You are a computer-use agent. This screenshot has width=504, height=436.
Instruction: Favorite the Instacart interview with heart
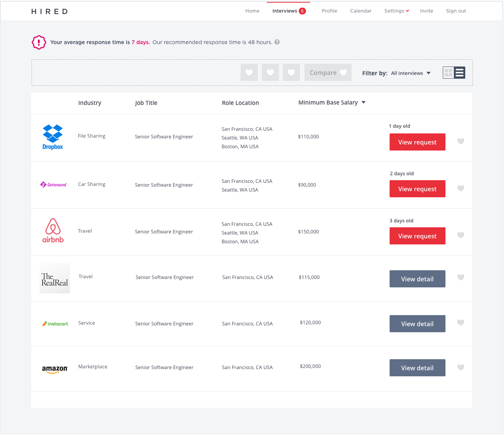(461, 323)
